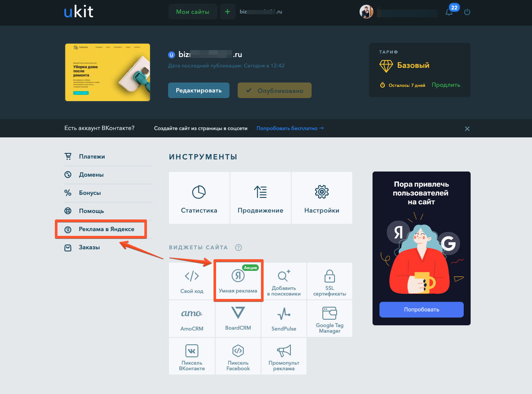
Task: Click the power logout icon
Action: [467, 12]
